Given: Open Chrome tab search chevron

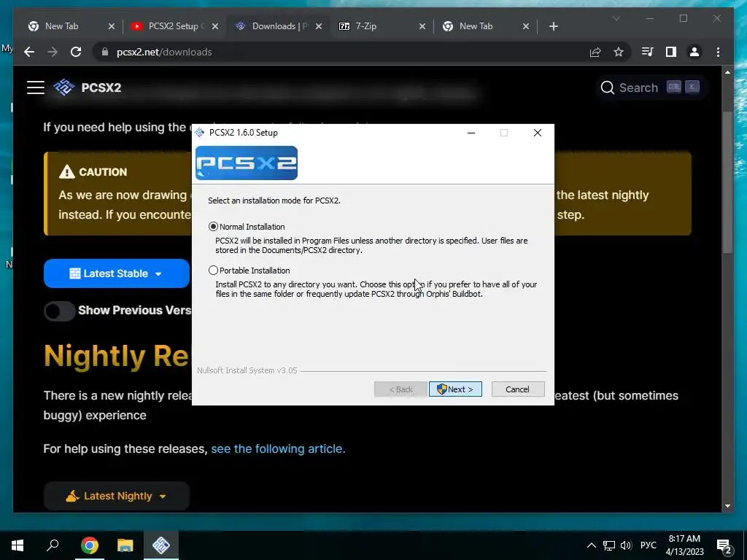Looking at the screenshot, I should (616, 18).
